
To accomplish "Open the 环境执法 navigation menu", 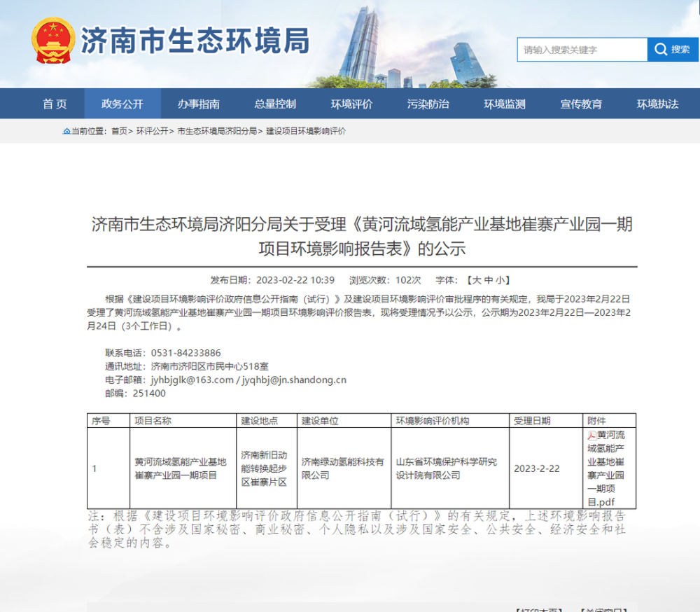I will click(657, 104).
